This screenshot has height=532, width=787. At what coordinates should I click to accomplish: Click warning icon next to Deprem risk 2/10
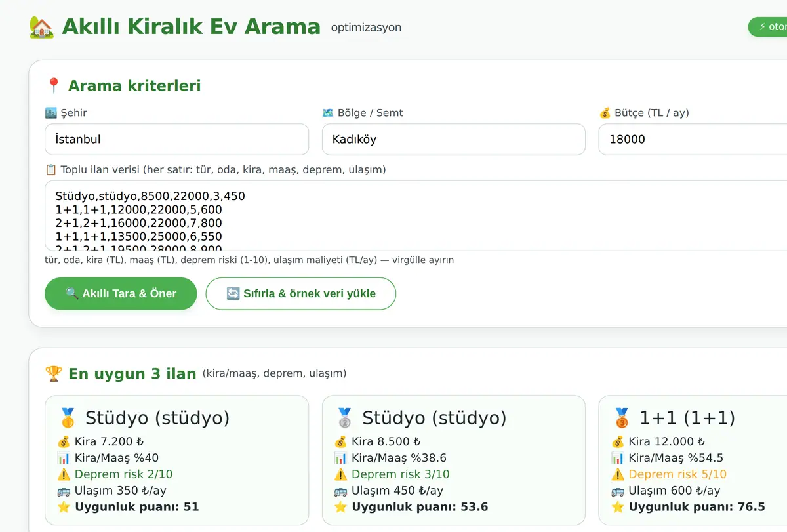point(64,474)
